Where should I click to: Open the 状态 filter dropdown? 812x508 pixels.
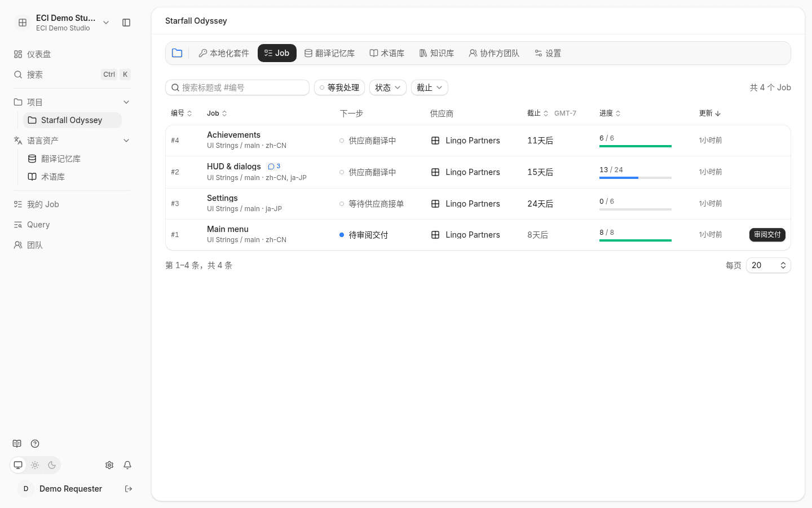click(x=388, y=87)
